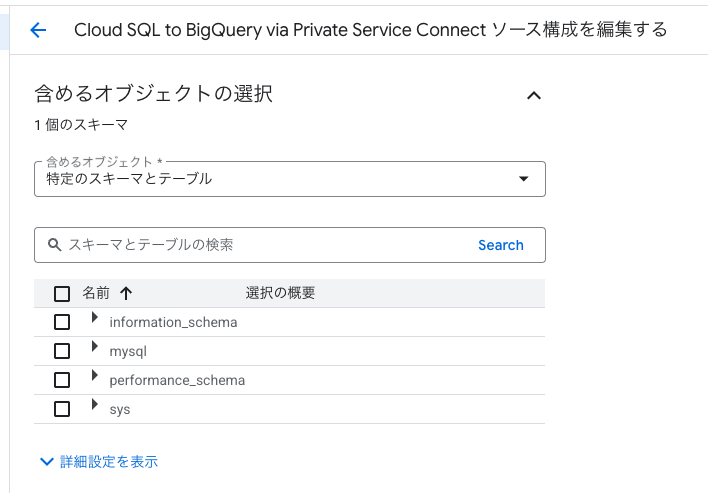Collapse the 含めるオブジェクトの選択 section chevron
This screenshot has width=708, height=493.
(x=534, y=95)
